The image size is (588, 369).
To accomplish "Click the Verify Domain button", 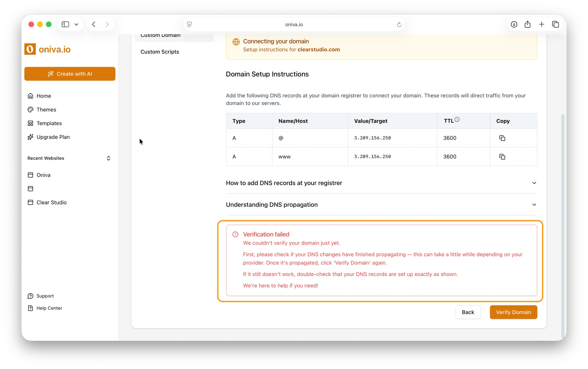I will 513,312.
